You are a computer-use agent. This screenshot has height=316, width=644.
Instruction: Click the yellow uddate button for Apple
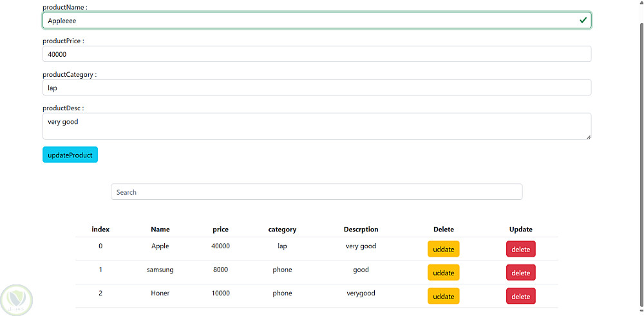[444, 249]
